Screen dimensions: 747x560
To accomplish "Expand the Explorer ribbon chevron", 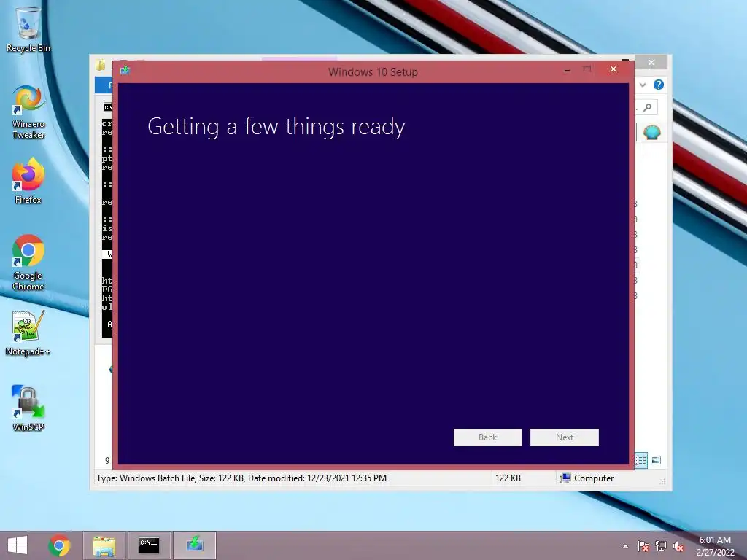I will pyautogui.click(x=643, y=85).
